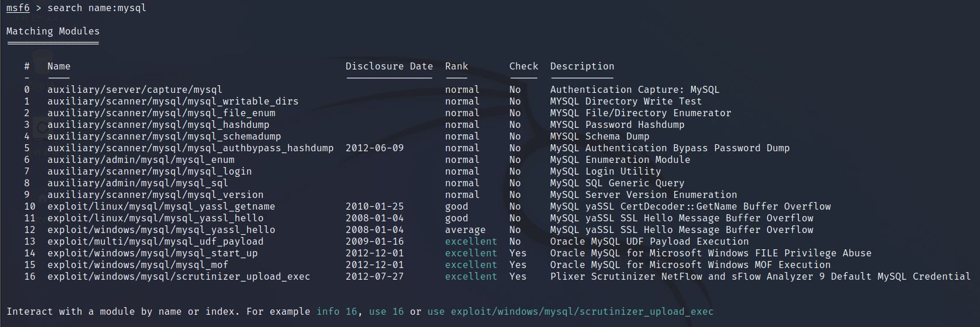Screen dimensions: 980x327
Task: Select auxiliary/scanner/mysql/mysql_hashdump module name
Action: [x=158, y=125]
